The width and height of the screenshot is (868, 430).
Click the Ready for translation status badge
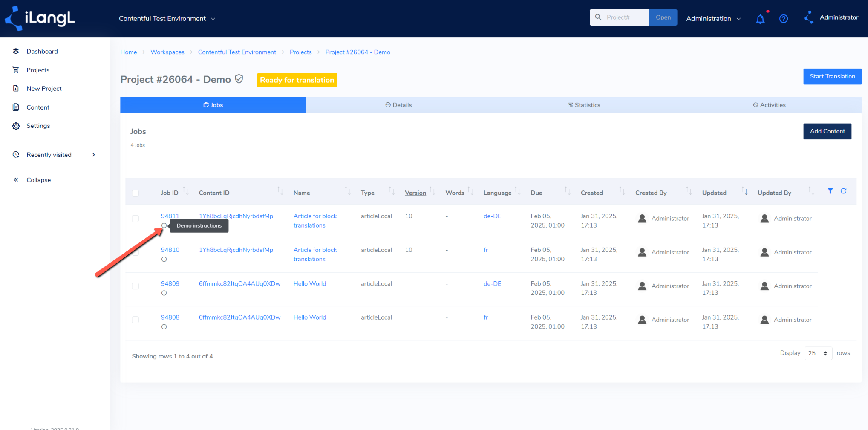click(297, 80)
